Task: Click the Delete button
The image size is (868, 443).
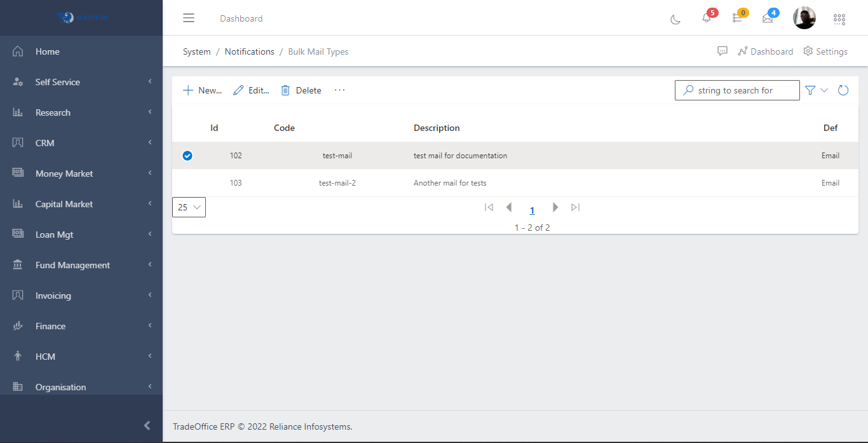Action: tap(301, 90)
